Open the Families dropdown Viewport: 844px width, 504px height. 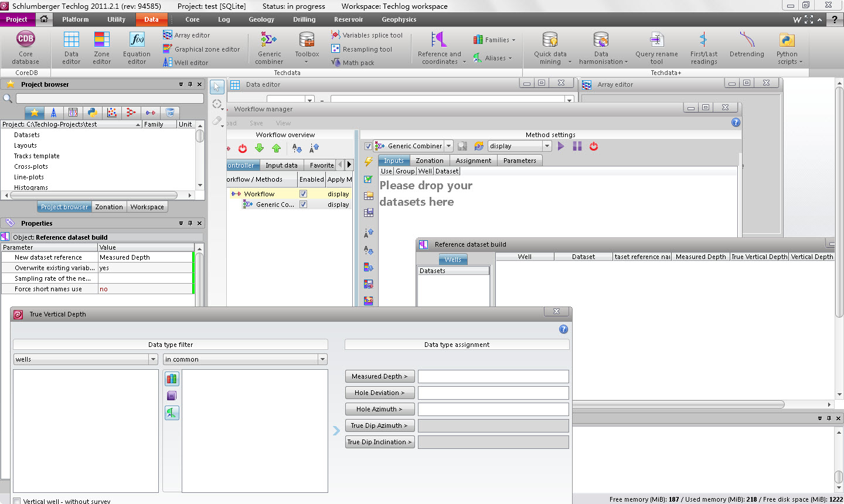click(513, 40)
